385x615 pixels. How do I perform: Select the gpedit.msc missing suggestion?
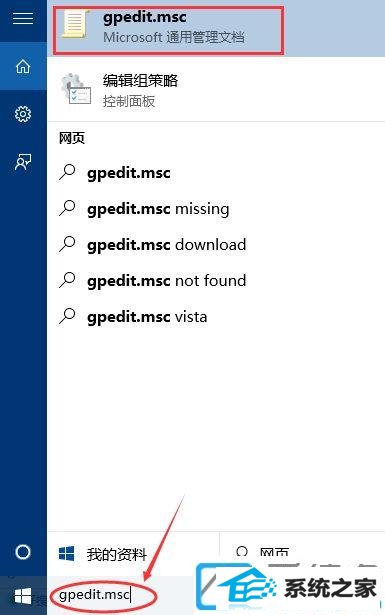coord(216,209)
